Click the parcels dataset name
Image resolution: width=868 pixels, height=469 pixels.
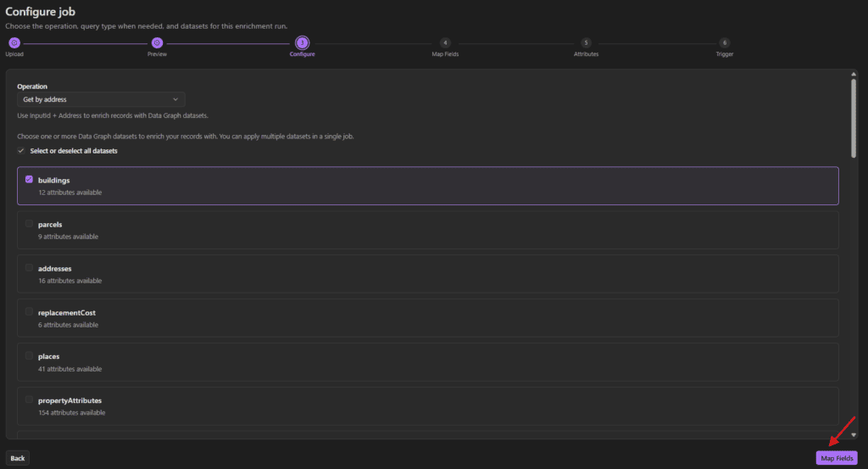tap(50, 224)
